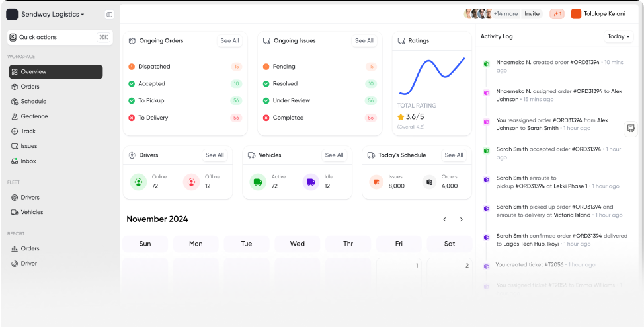This screenshot has height=327, width=644.
Task: Click See All on the Drivers card
Action: (215, 155)
